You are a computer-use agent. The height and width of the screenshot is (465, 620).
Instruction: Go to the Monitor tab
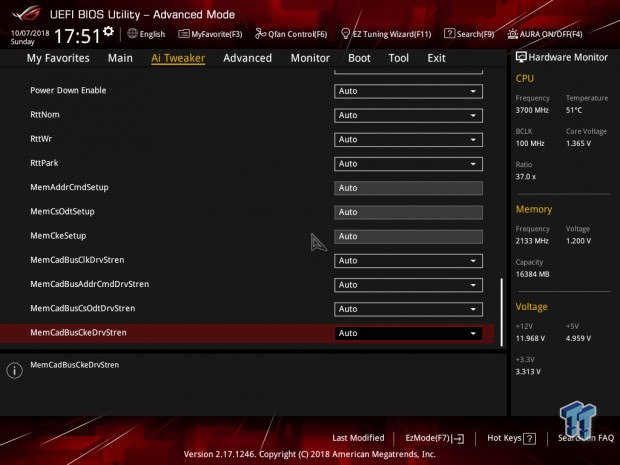coord(310,58)
